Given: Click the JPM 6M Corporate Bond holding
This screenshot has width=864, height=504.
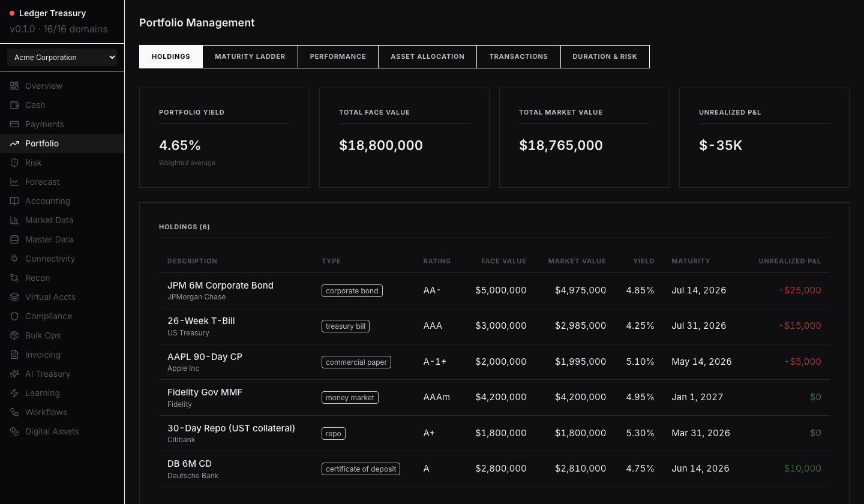Looking at the screenshot, I should (x=220, y=286).
